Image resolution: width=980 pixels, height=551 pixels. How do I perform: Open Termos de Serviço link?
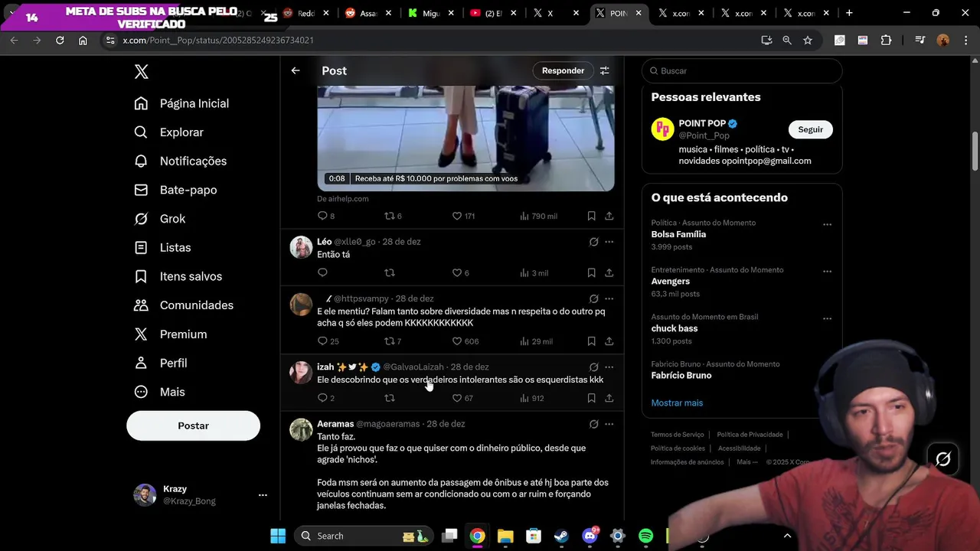678,435
